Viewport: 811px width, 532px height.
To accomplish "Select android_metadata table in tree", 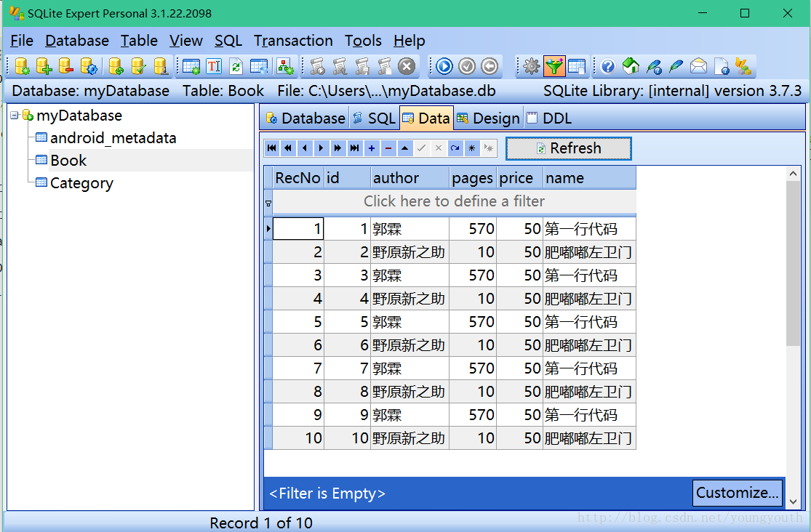I will (113, 138).
